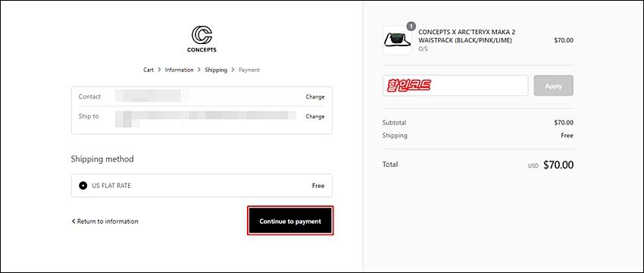
Task: Click the chevron after Cart breadcrumb
Action: click(x=159, y=70)
